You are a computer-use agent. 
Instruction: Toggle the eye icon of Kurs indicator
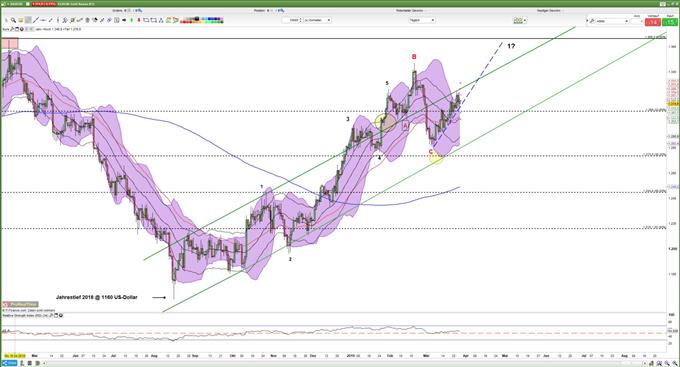tap(22, 29)
